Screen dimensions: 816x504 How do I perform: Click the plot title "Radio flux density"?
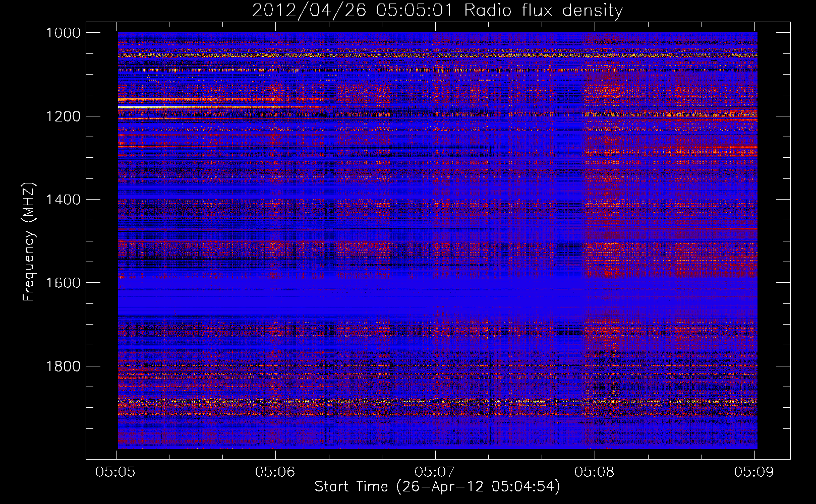point(543,11)
